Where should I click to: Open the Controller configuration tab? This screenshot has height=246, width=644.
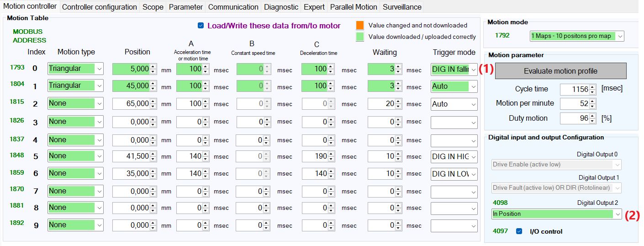(99, 7)
